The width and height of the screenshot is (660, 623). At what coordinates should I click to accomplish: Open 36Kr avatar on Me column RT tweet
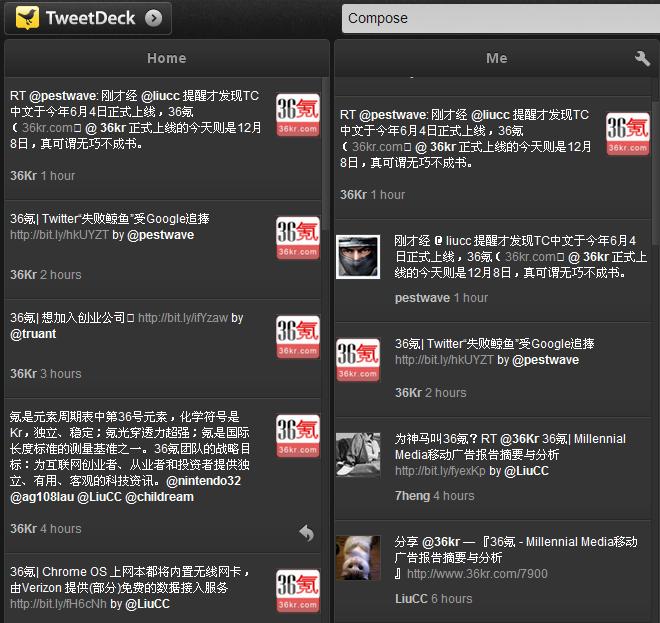(628, 134)
